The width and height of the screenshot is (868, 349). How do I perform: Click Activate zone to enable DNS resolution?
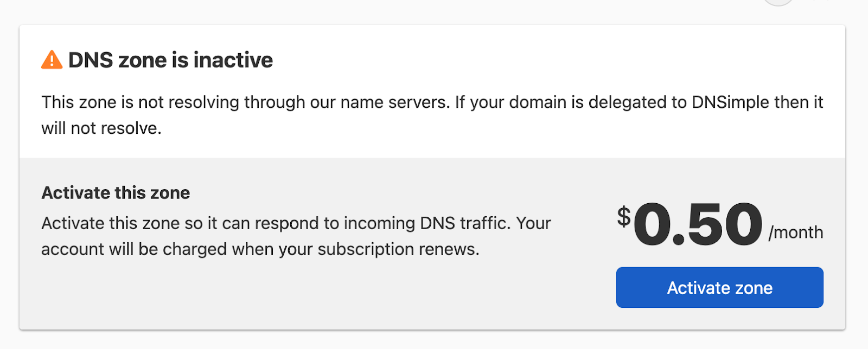point(719,288)
